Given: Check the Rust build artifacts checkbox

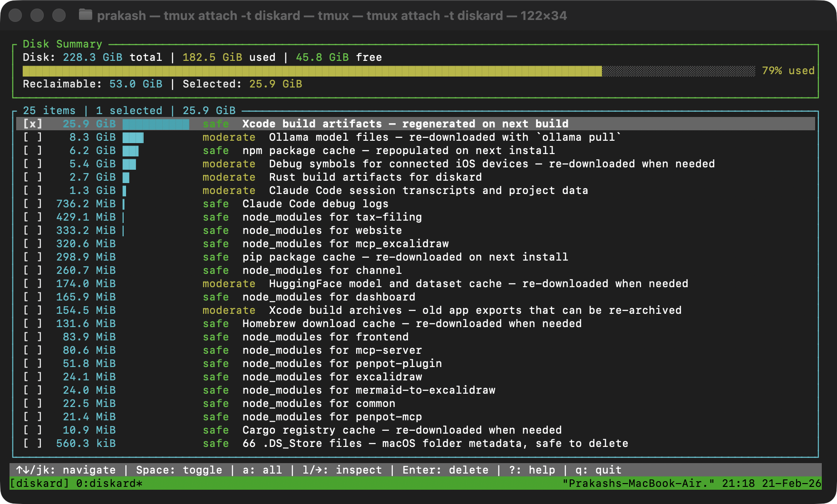Looking at the screenshot, I should click(33, 177).
